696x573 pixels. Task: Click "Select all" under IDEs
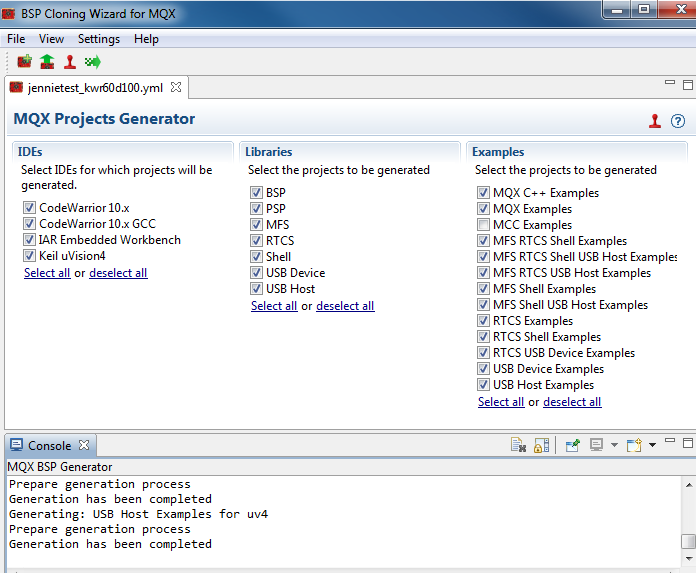click(47, 273)
